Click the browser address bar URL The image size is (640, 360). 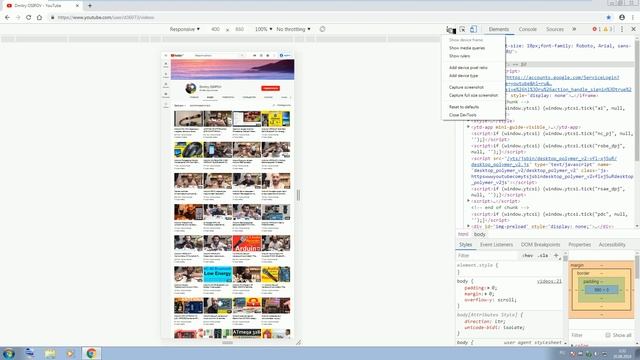(x=106, y=18)
